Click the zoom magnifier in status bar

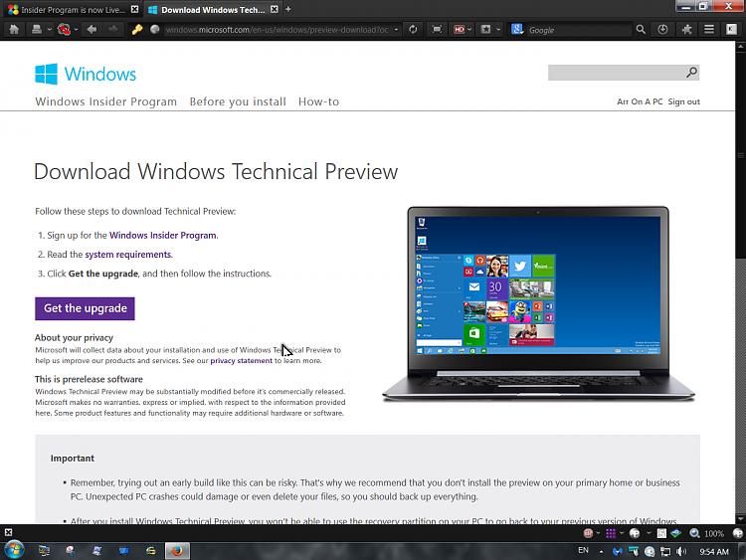(694, 533)
